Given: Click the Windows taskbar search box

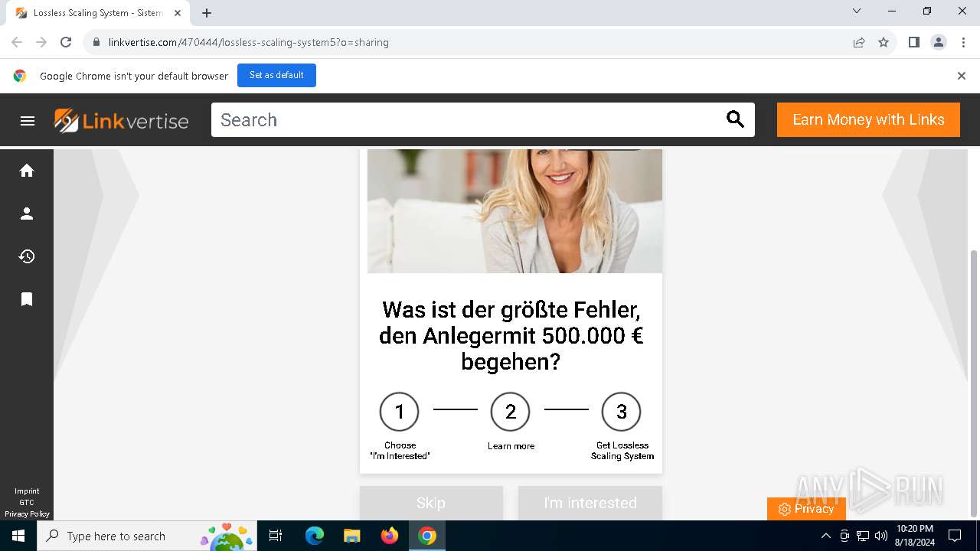Looking at the screenshot, I should (x=147, y=536).
